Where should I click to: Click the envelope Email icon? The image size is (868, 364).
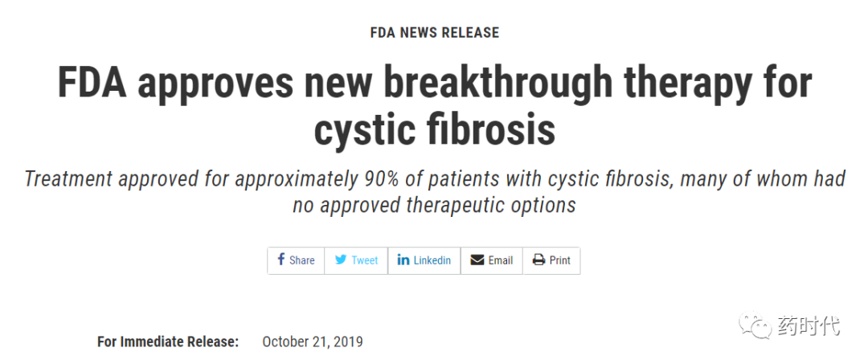477,260
